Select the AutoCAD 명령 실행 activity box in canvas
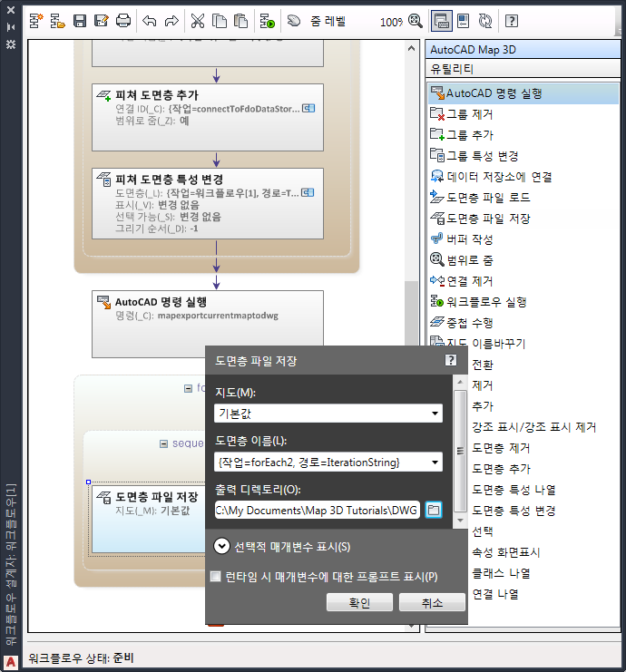626x672 pixels. click(208, 324)
